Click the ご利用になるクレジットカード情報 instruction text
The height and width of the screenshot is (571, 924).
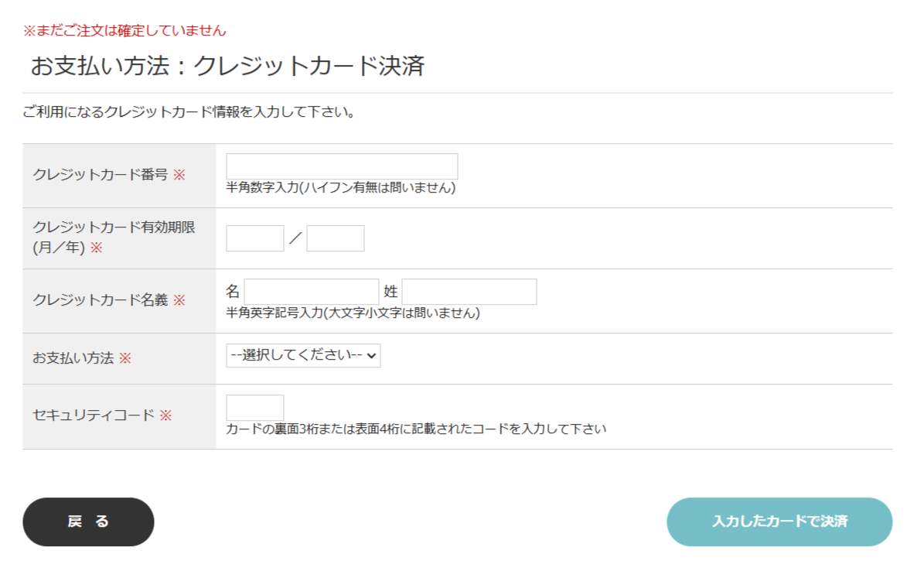pos(189,113)
